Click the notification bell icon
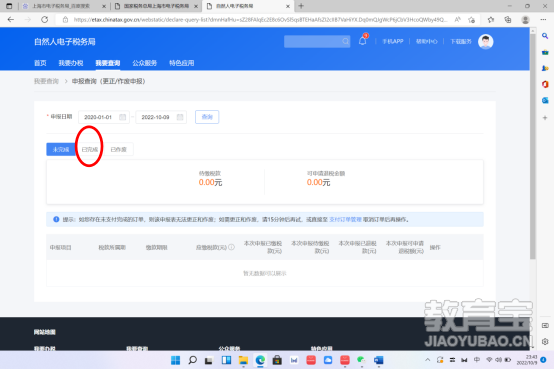Image resolution: width=554 pixels, height=370 pixels. point(363,41)
